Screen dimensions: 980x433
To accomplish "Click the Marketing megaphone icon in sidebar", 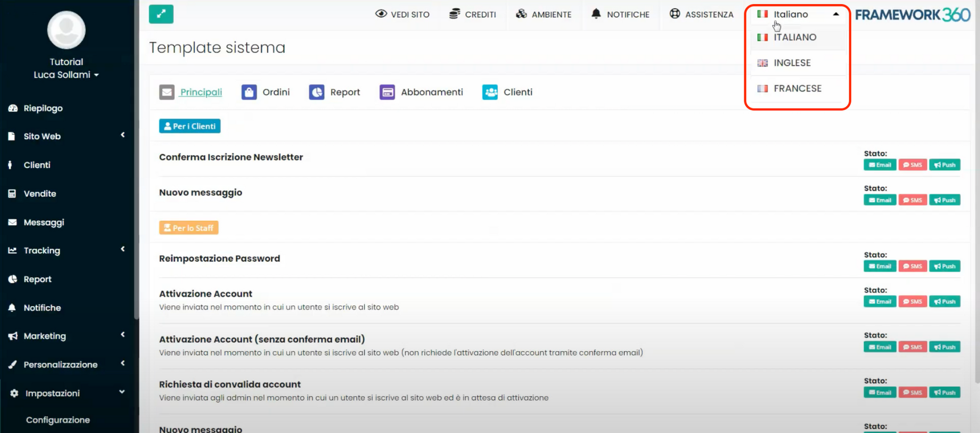I will [x=13, y=336].
